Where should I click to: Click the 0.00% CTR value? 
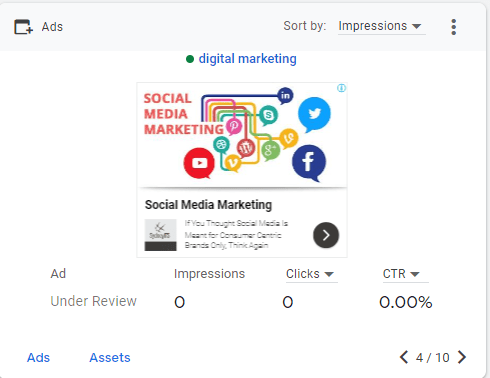[x=406, y=302]
